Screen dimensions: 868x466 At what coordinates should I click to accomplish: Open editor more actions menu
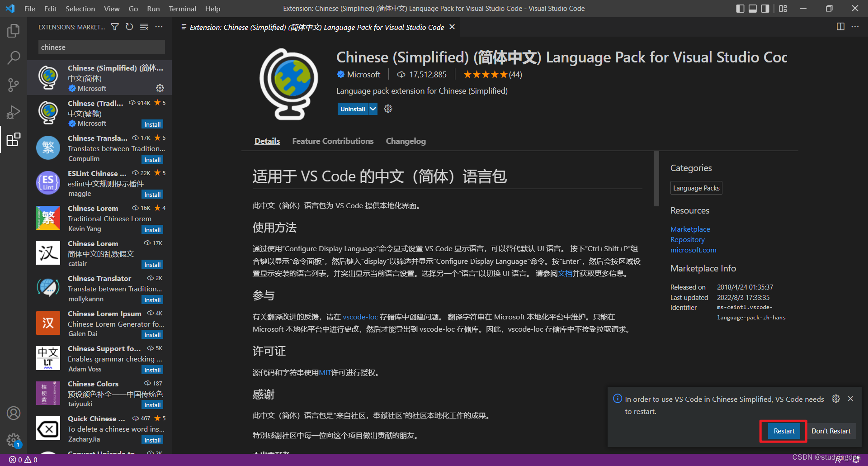pos(855,27)
